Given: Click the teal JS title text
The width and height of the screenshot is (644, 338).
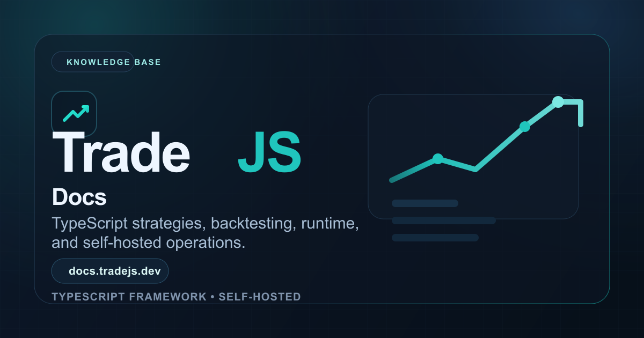Looking at the screenshot, I should (x=269, y=152).
